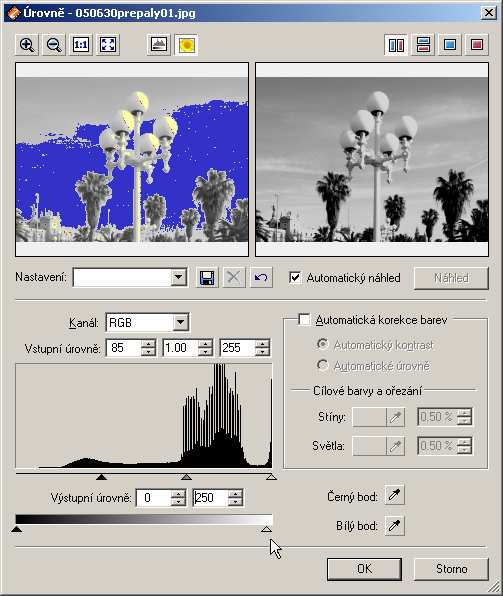The image size is (503, 596).
Task: Fit the preview to the window
Action: [x=108, y=45]
